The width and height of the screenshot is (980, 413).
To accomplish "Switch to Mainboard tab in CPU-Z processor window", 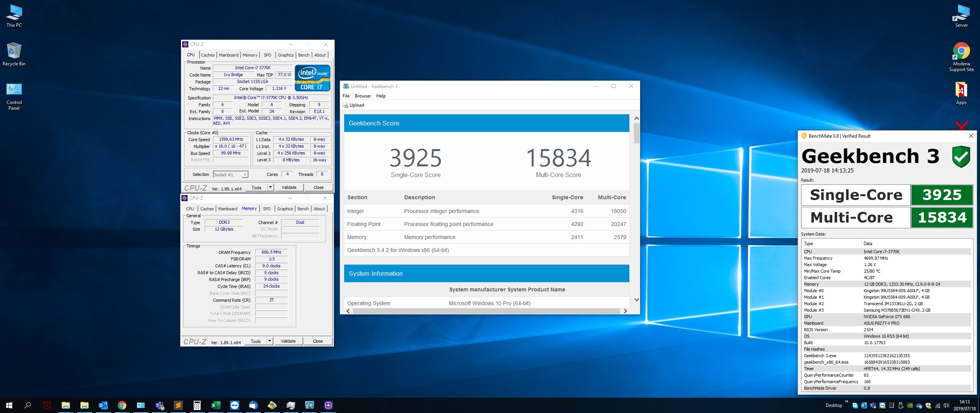I will 229,55.
